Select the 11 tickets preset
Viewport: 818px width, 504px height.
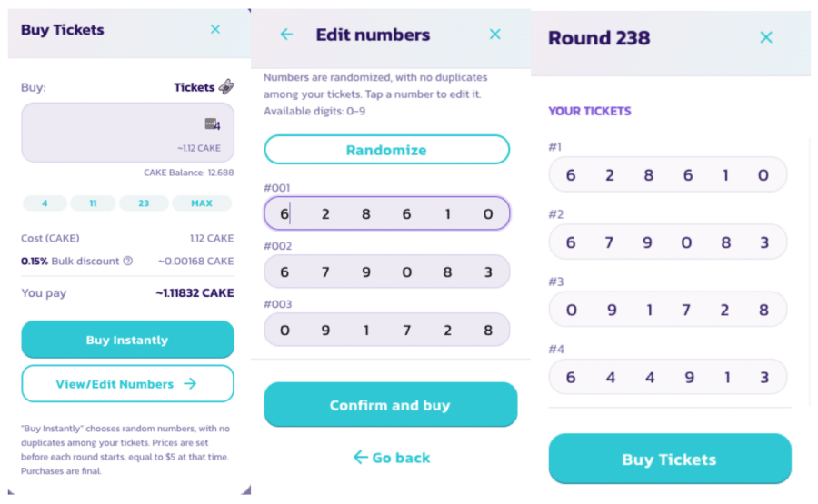coord(93,203)
